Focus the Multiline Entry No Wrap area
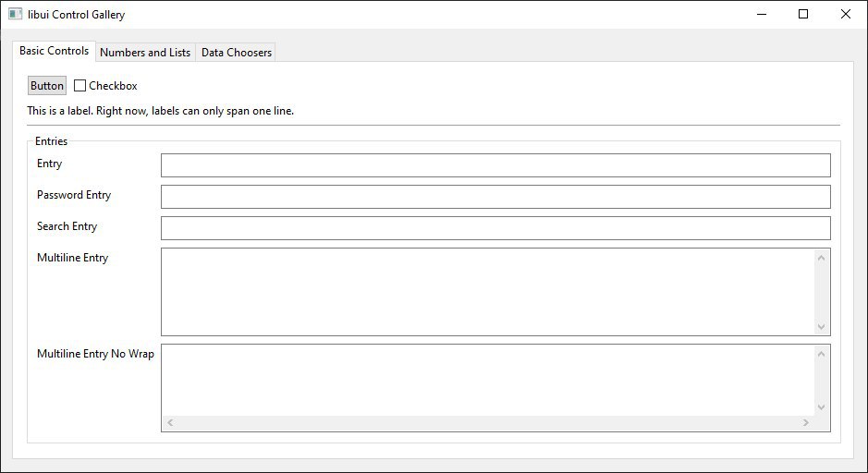Image resolution: width=868 pixels, height=473 pixels. (487, 380)
